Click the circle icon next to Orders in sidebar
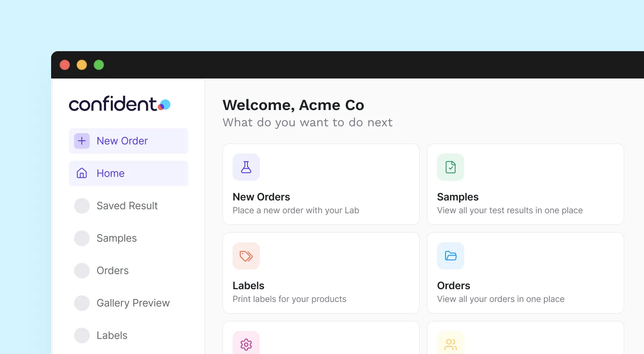 [82, 270]
